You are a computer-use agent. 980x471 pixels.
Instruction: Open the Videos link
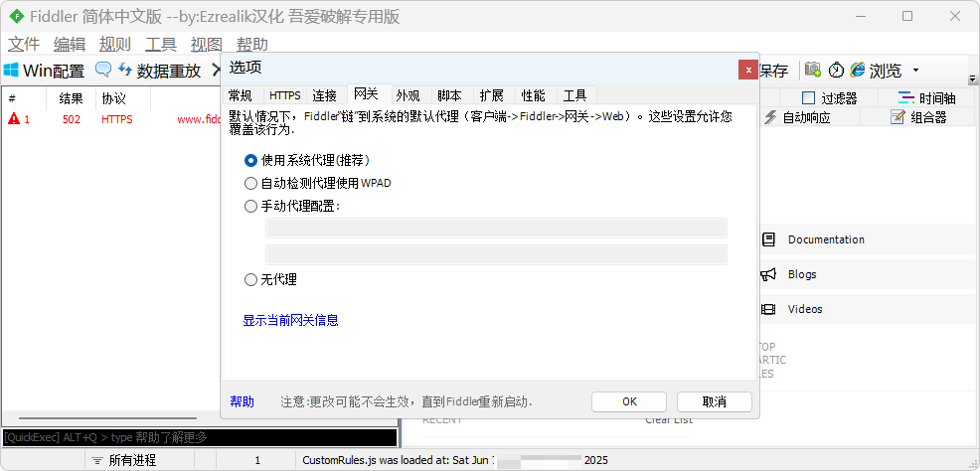click(x=805, y=309)
